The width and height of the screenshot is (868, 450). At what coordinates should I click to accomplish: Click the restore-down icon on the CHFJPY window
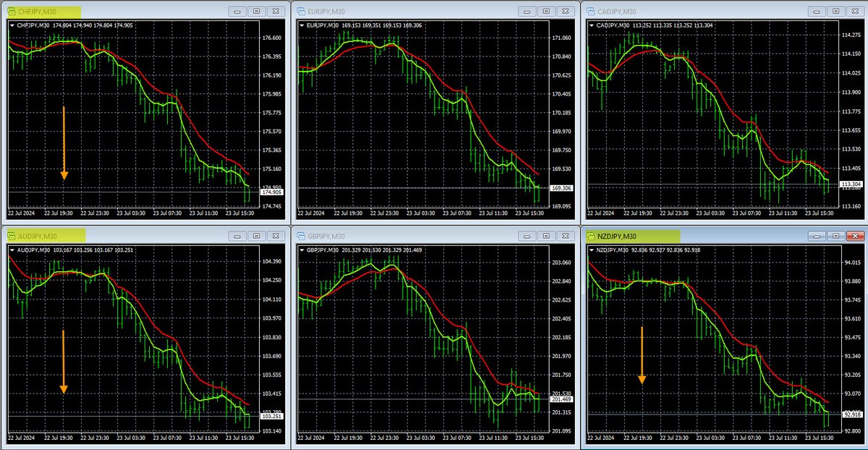pos(257,12)
